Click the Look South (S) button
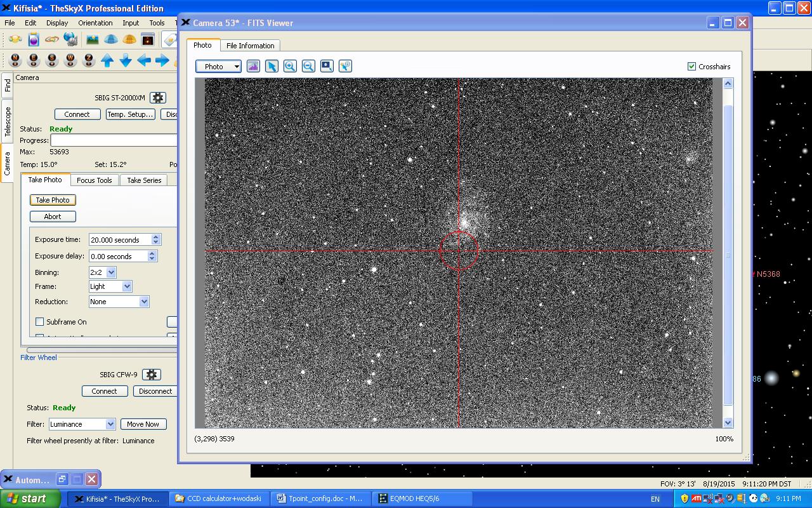The width and height of the screenshot is (812, 508). [53, 60]
